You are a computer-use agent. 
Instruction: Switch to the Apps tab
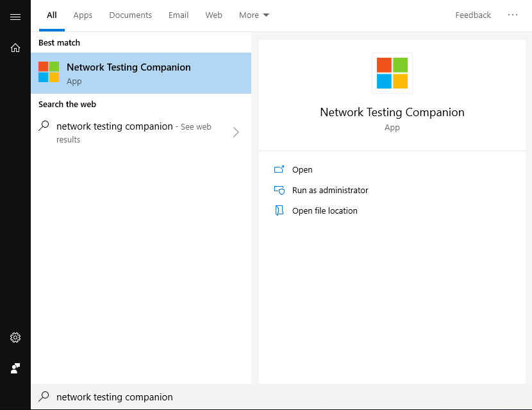coord(83,15)
